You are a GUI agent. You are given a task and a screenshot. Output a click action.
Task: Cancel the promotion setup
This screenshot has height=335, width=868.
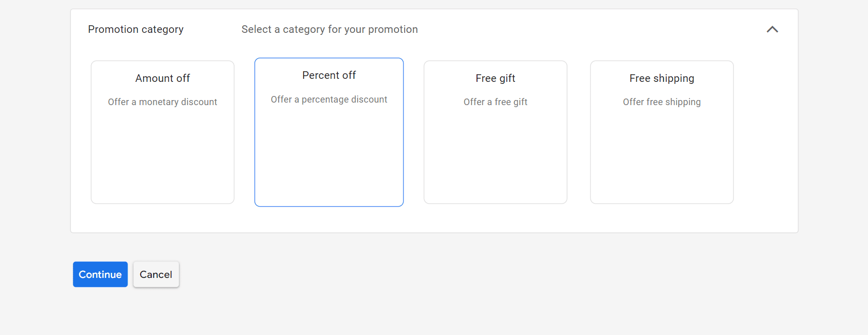click(156, 274)
